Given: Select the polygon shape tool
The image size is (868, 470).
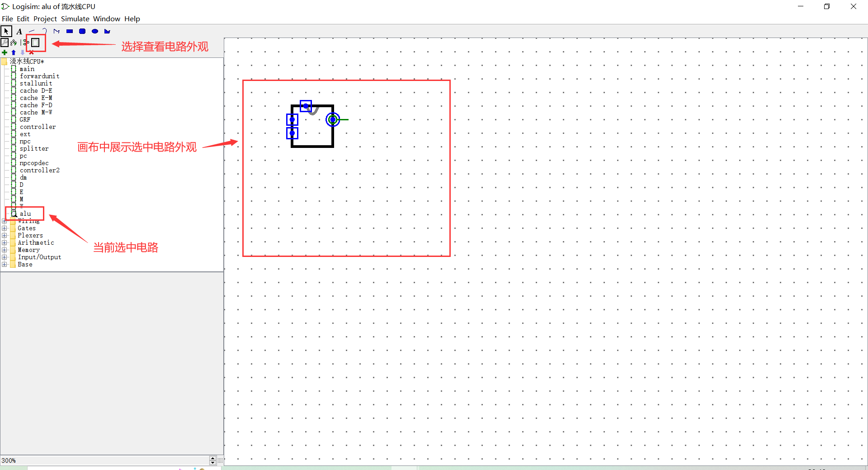Looking at the screenshot, I should click(107, 31).
